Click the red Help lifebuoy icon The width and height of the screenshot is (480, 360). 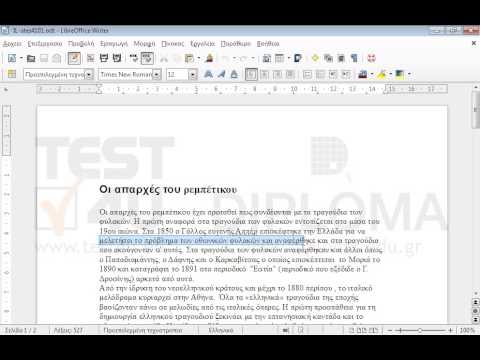click(371, 59)
